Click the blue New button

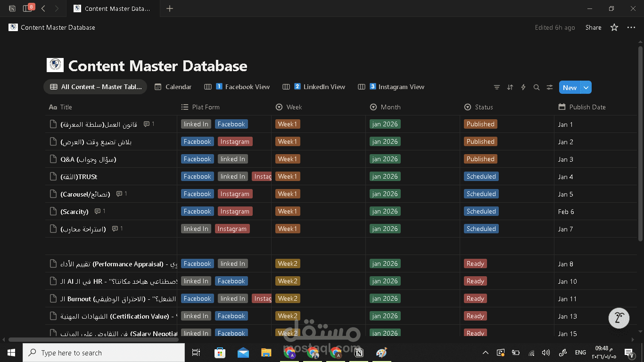[x=570, y=87]
